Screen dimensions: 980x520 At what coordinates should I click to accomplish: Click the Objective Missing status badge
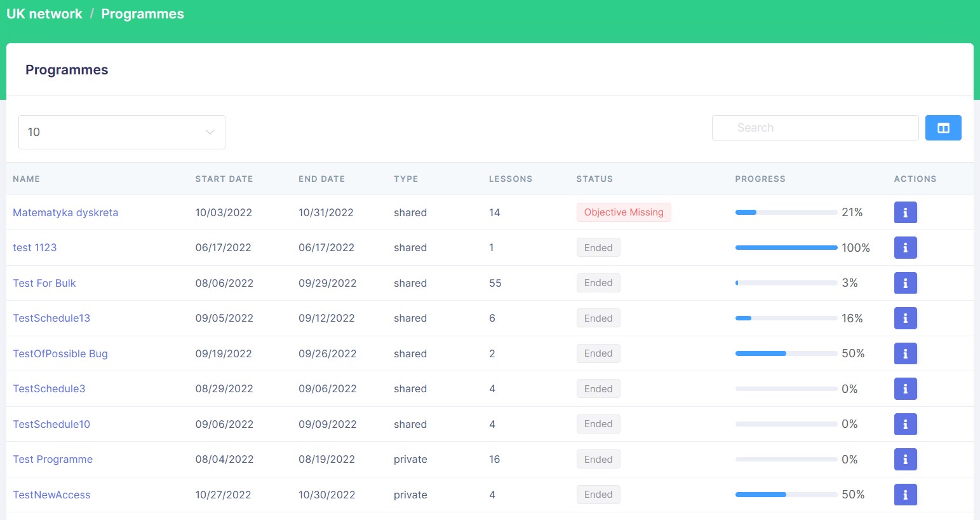click(x=623, y=212)
